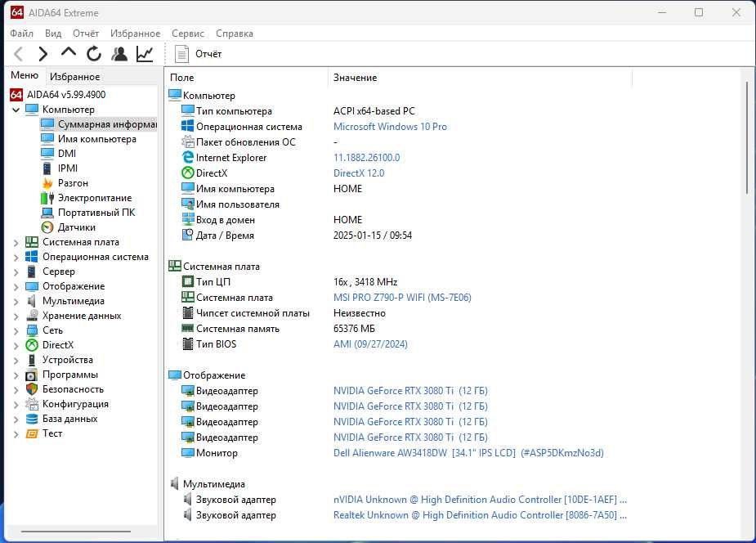Expand the DirectX tree node
The height and width of the screenshot is (543, 756).
pos(16,346)
